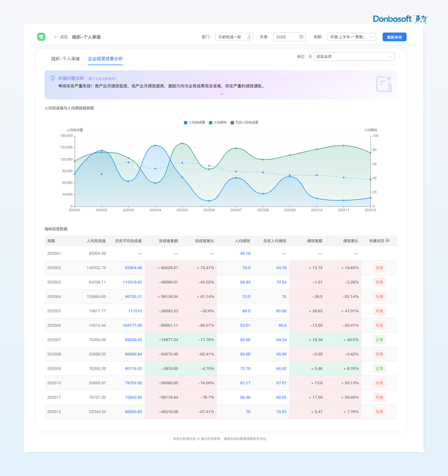Click the org-tree icon in the 部门 field
This screenshot has width=448, height=476.
(x=249, y=37)
